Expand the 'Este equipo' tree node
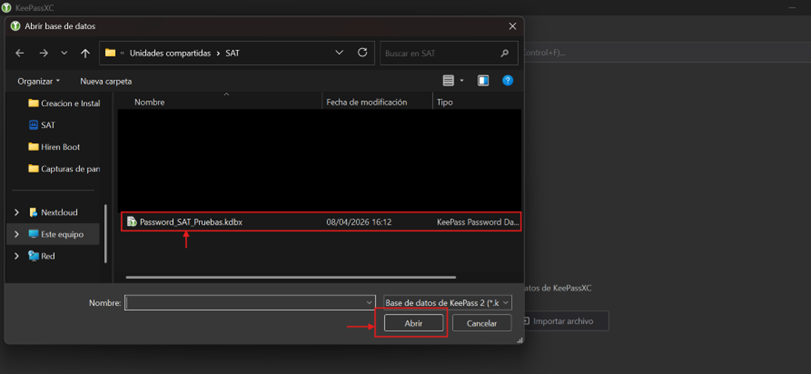 click(x=17, y=234)
